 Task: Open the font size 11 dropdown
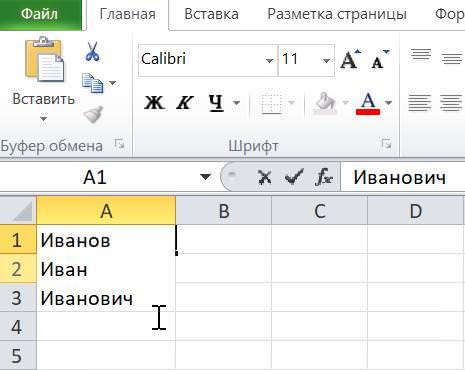click(326, 61)
